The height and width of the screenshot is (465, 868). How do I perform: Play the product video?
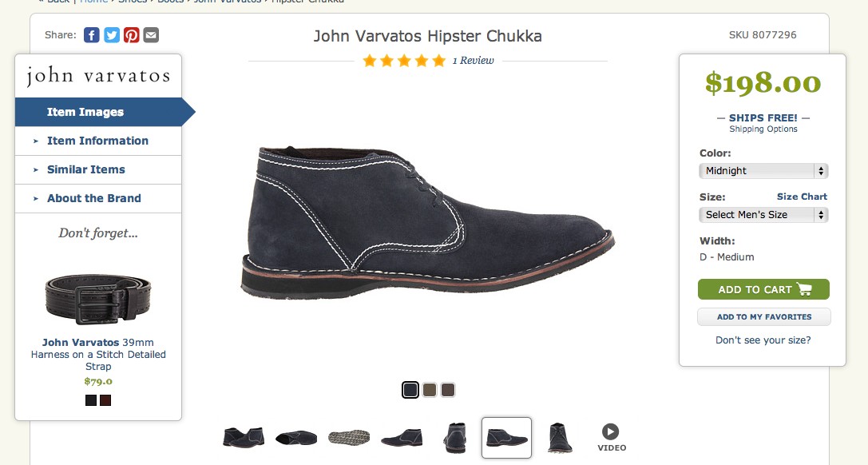point(611,437)
